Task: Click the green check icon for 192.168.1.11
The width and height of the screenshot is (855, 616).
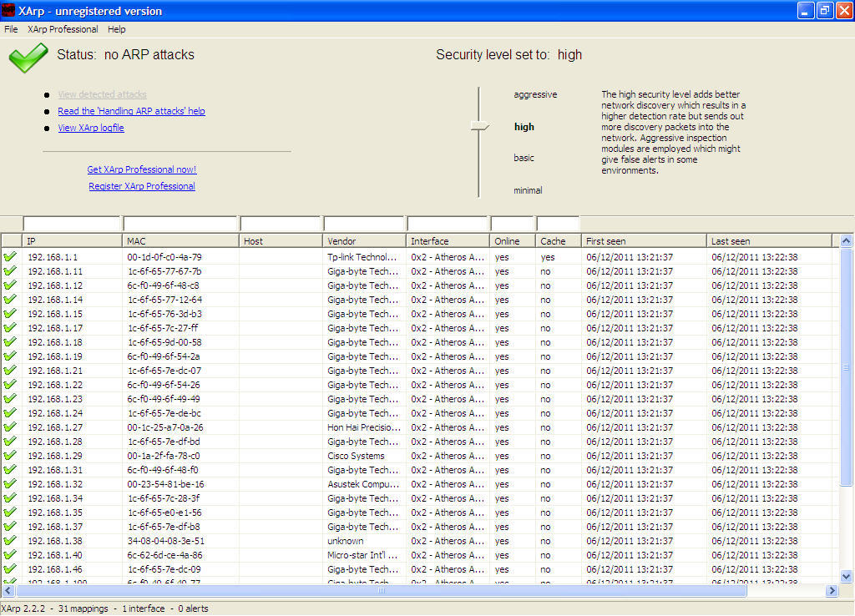Action: 10,270
